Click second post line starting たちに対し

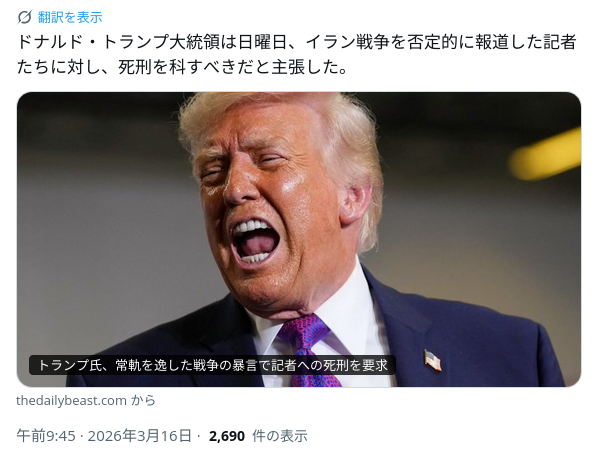182,67
